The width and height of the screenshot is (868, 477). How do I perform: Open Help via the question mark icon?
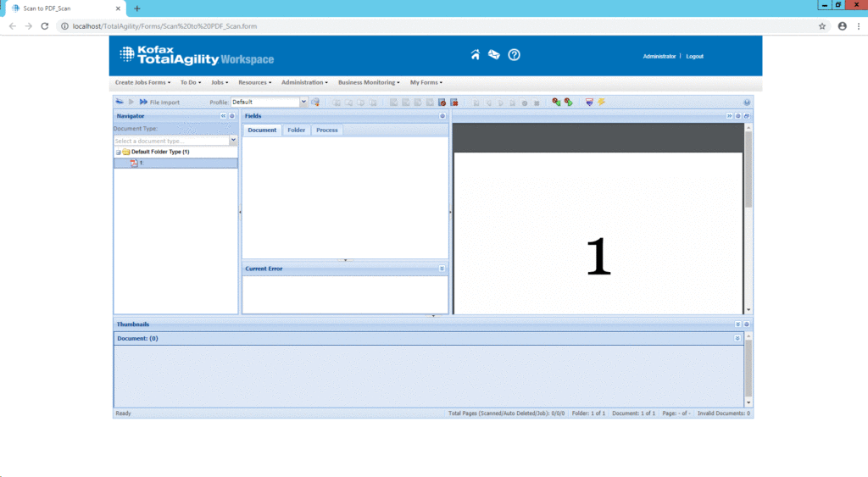[x=514, y=55]
